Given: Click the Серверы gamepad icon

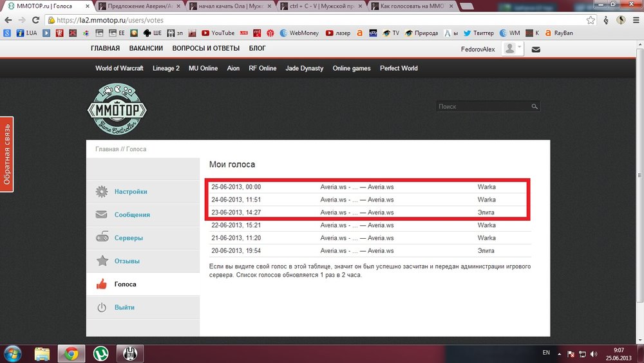Looking at the screenshot, I should 102,238.
